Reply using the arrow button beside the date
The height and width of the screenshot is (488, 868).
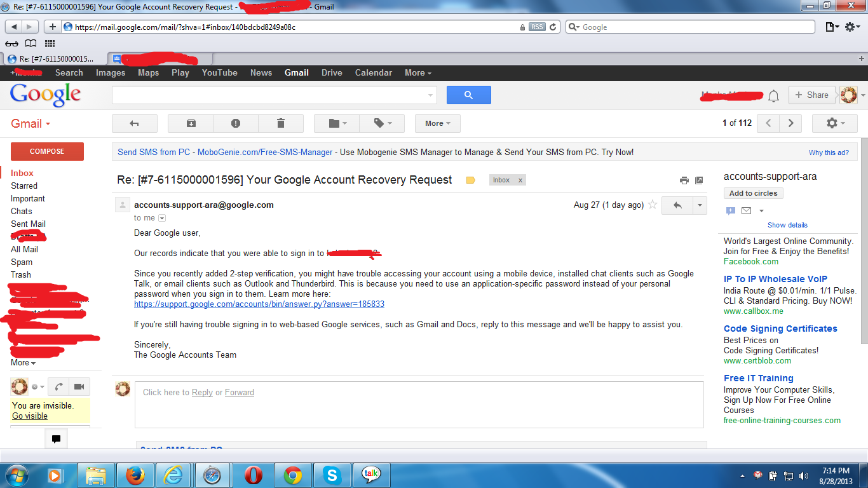677,205
